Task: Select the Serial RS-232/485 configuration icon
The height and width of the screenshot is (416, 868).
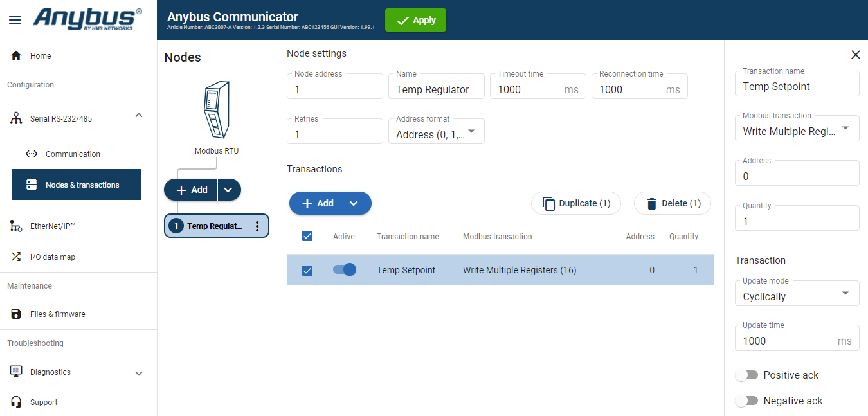Action: [15, 118]
